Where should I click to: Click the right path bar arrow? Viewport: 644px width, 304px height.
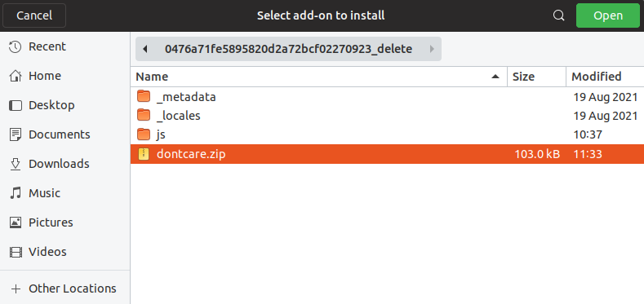coord(432,49)
